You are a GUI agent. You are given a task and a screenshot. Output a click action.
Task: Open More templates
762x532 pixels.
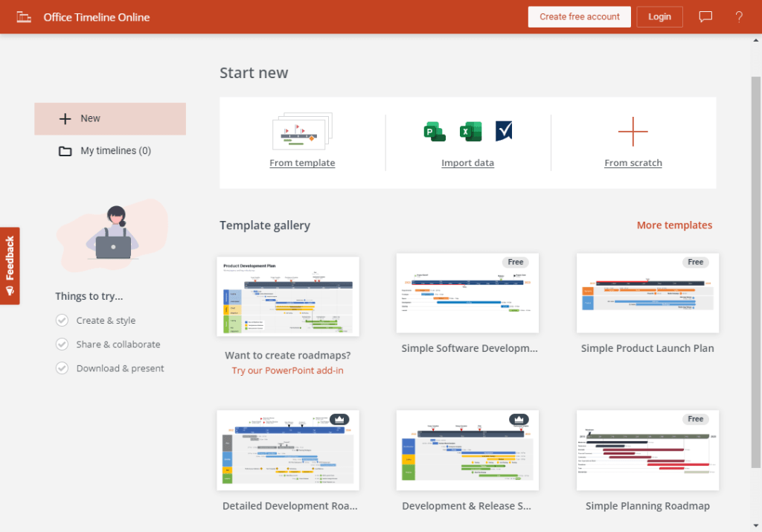click(x=674, y=225)
